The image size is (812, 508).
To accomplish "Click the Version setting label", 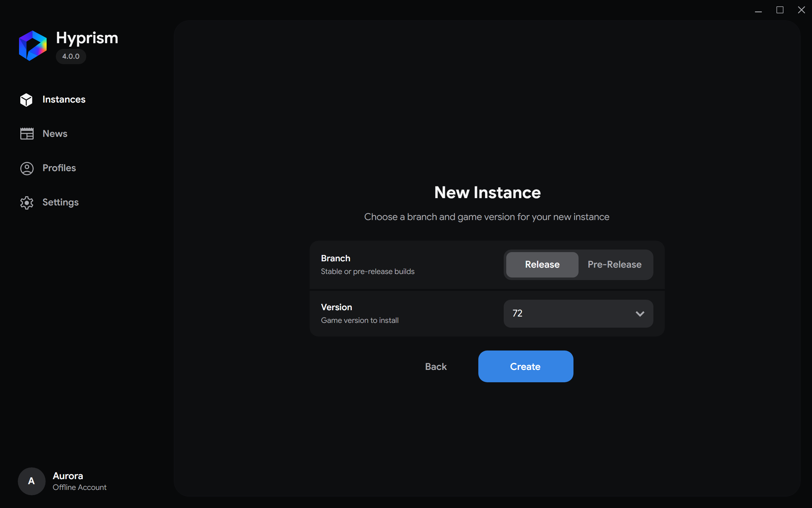I will click(336, 307).
